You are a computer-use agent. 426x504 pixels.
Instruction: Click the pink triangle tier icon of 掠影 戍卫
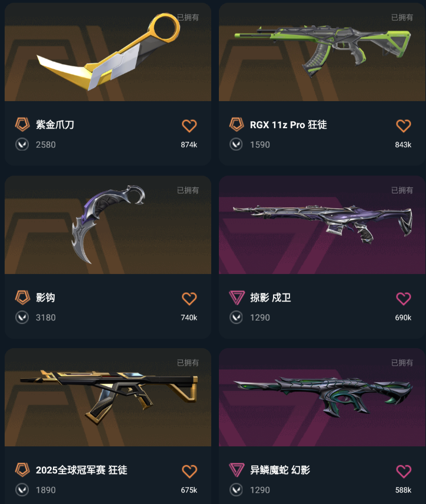(237, 298)
